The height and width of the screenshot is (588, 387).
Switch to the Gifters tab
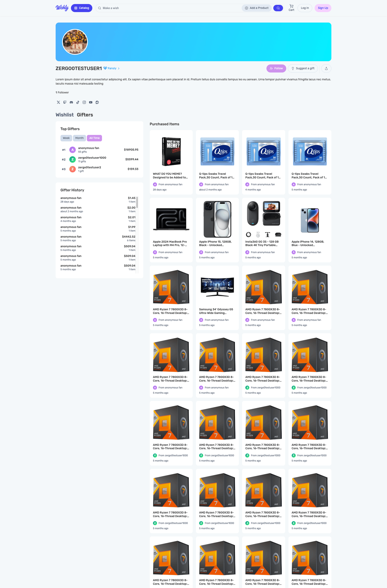pyautogui.click(x=85, y=115)
